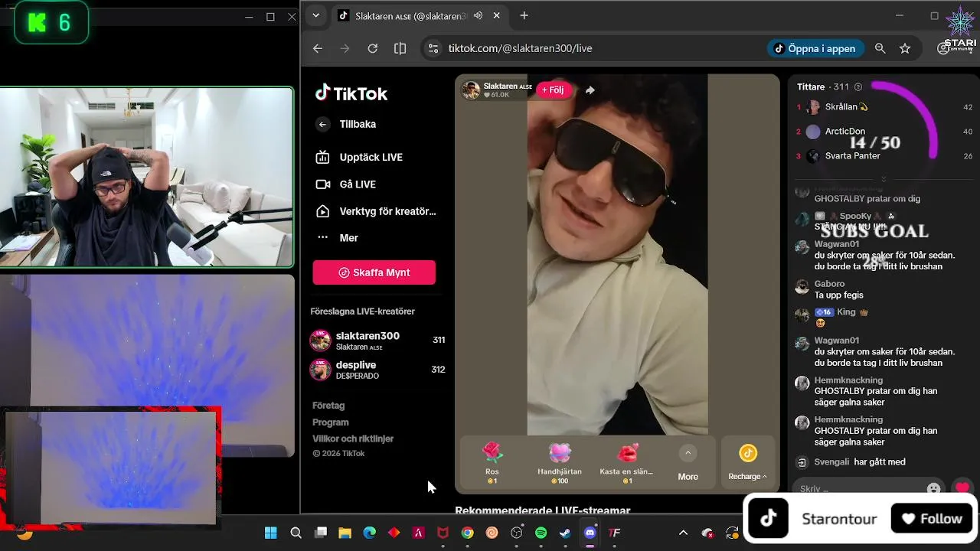Open a new browser tab
The image size is (980, 551).
pos(524,15)
